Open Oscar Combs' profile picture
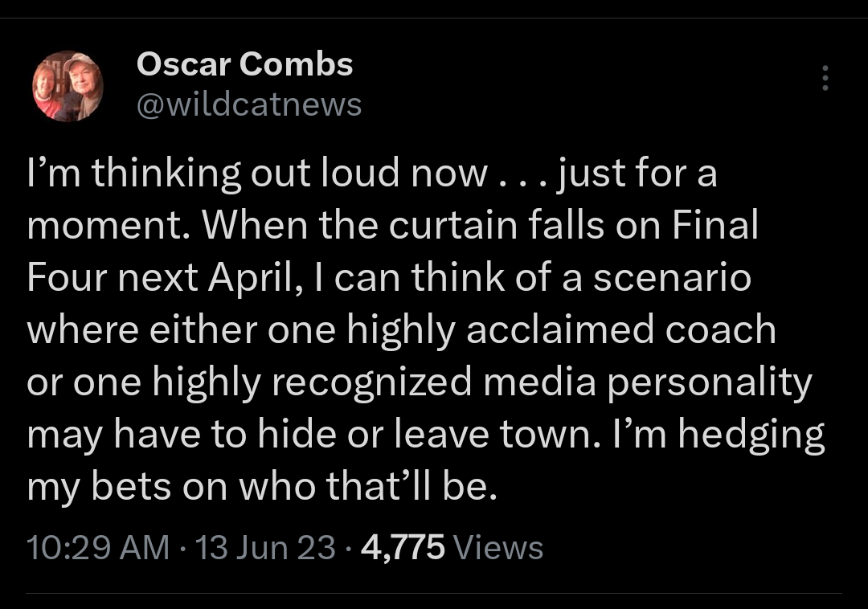The width and height of the screenshot is (868, 609). click(x=68, y=86)
